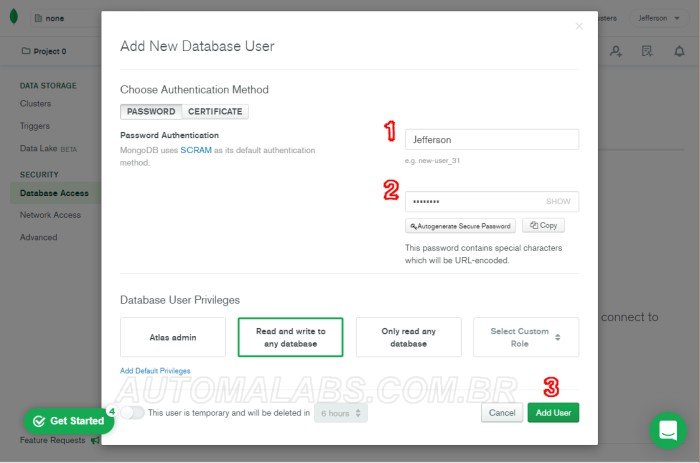This screenshot has width=700, height=463.
Task: Click the password input field
Action: pos(492,201)
